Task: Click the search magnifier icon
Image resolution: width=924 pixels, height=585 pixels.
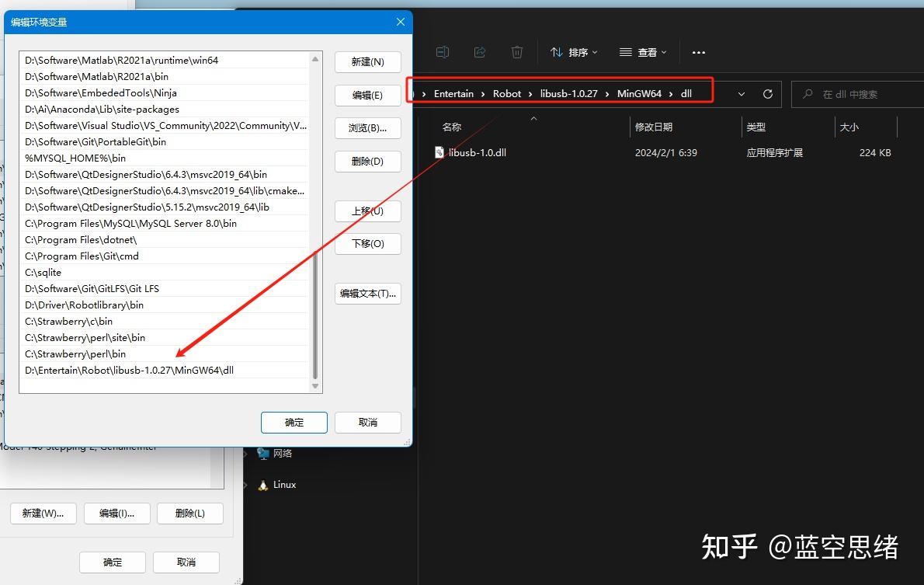Action: click(808, 94)
